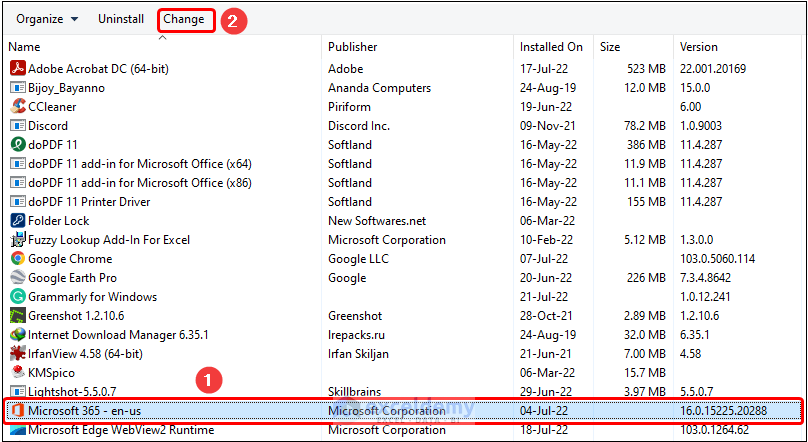808x442 pixels.
Task: Select Microsoft Edge WebView2 Runtime entry
Action: (121, 430)
